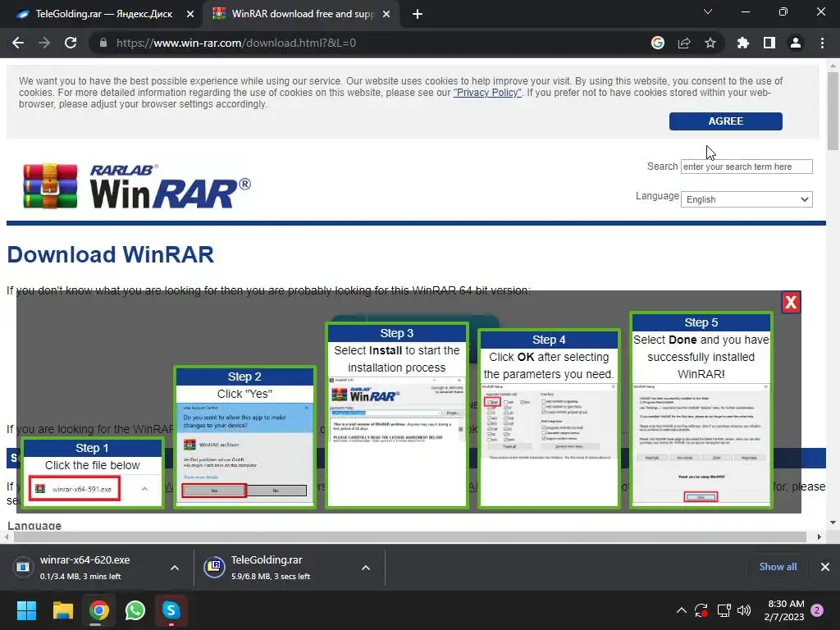Focus the Search input field

click(x=746, y=167)
